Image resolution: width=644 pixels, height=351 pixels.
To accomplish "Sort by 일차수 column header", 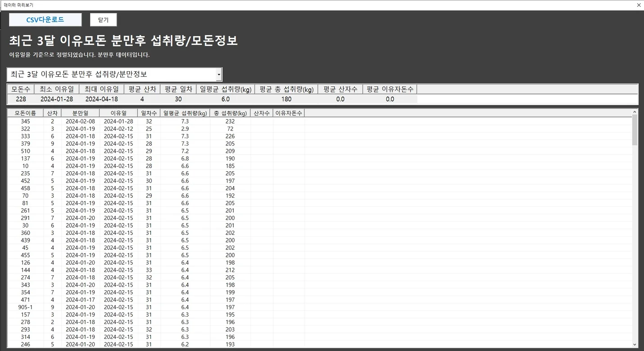I will click(149, 113).
